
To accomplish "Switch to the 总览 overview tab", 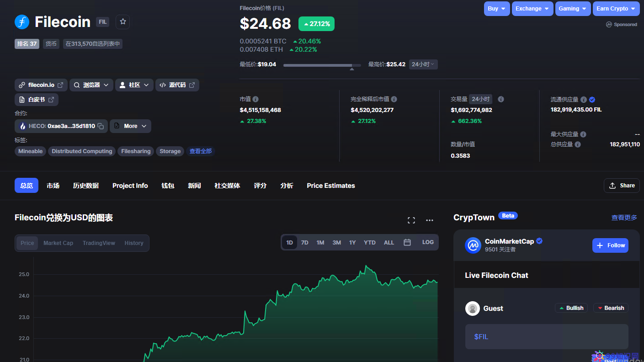I will point(27,186).
